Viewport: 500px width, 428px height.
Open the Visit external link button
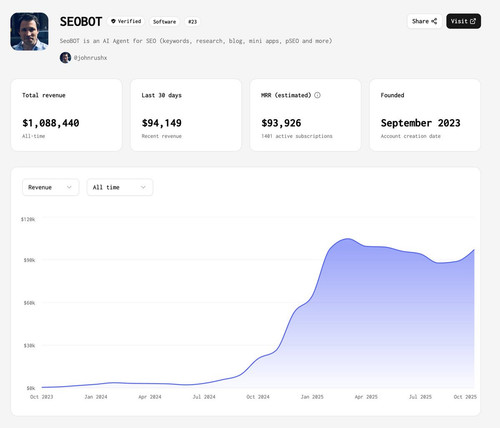pos(463,21)
